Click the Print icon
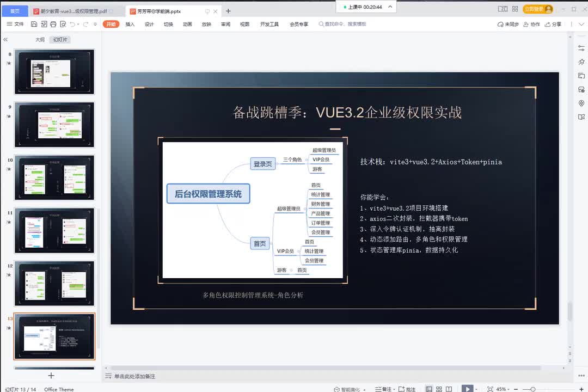This screenshot has width=588, height=392. pos(53,24)
